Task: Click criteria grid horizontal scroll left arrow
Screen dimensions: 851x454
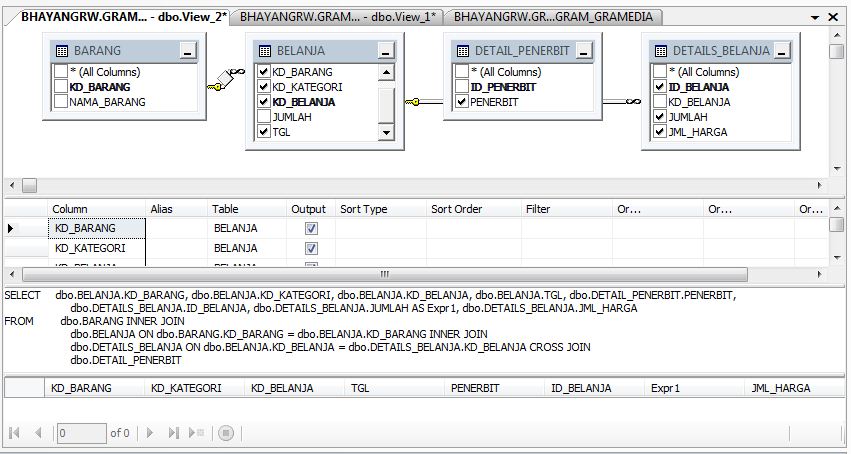Action: [12, 274]
